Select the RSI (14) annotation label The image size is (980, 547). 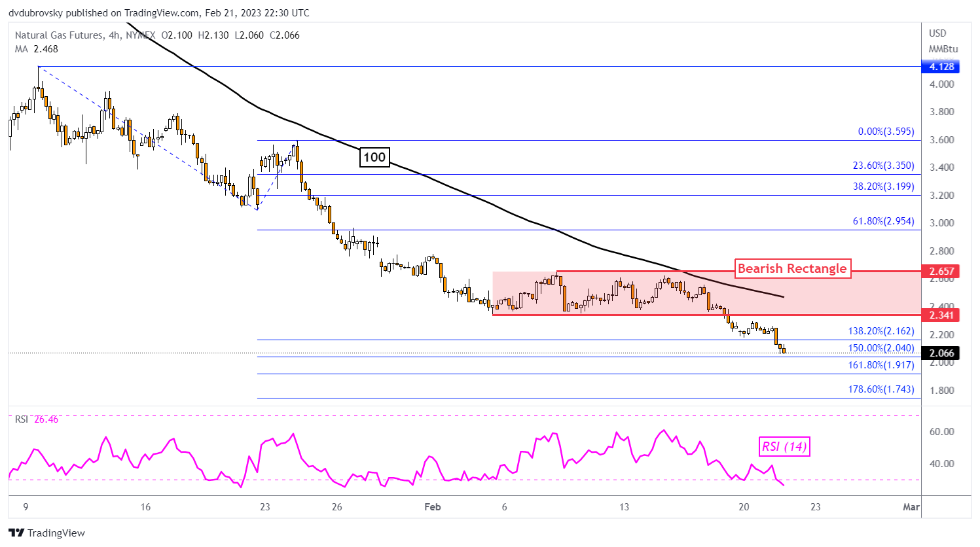(x=784, y=447)
